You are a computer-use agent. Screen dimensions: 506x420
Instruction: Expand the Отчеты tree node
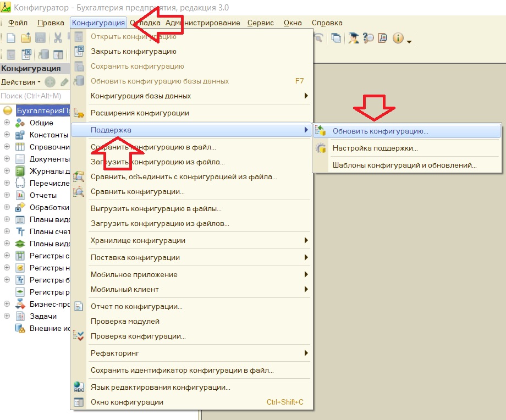point(7,195)
